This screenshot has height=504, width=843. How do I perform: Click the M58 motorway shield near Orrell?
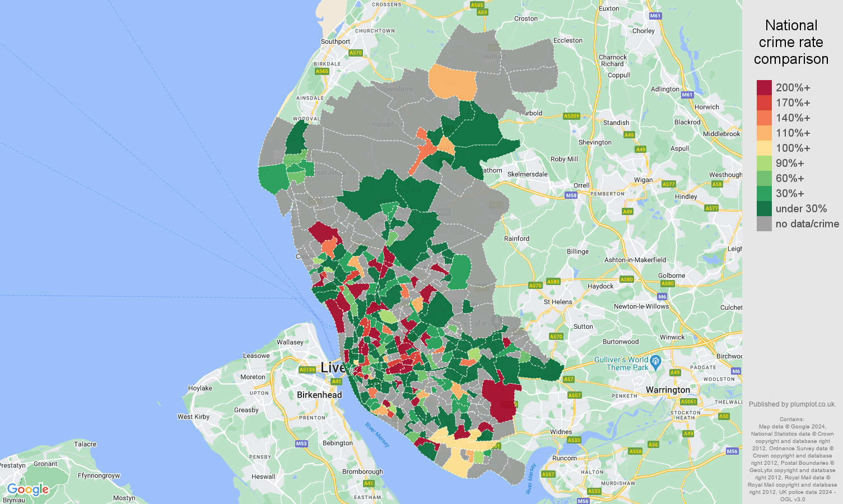571,195
